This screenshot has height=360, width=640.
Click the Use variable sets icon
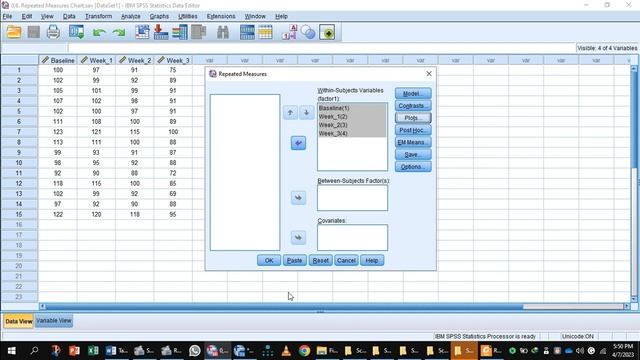click(308, 32)
